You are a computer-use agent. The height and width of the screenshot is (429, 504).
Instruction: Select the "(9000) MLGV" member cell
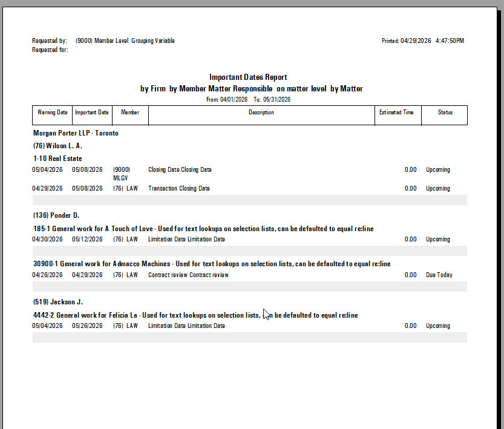(122, 174)
